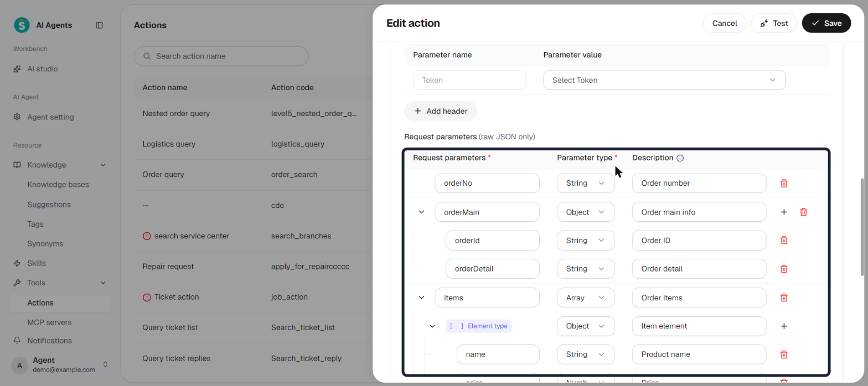Run Test on the action

pyautogui.click(x=774, y=23)
